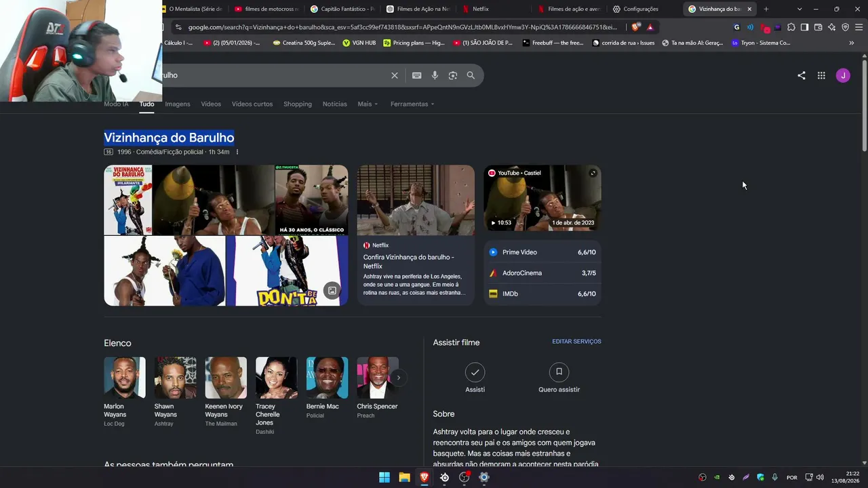Switch to the Netflix browser tab
Viewport: 868px width, 488px height.
click(x=480, y=9)
